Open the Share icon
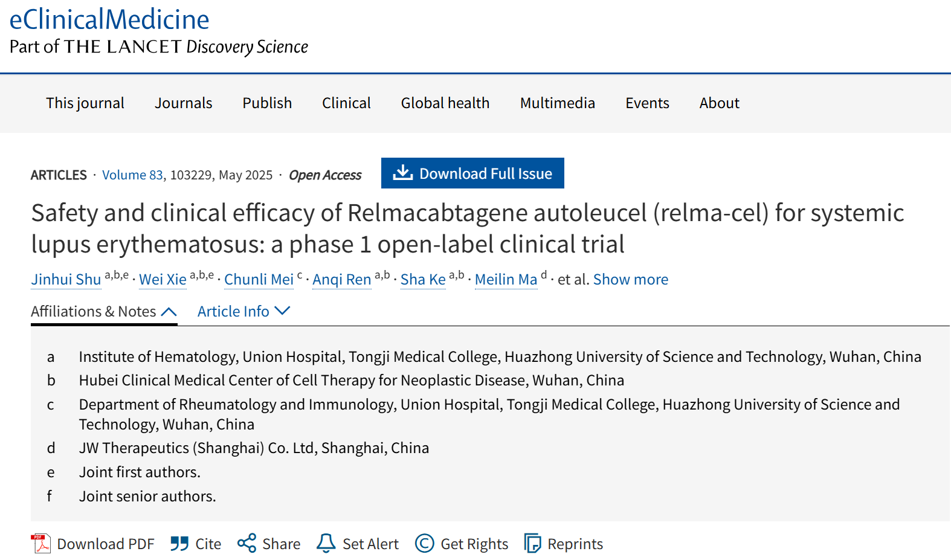This screenshot has height=560, width=951. [x=247, y=543]
